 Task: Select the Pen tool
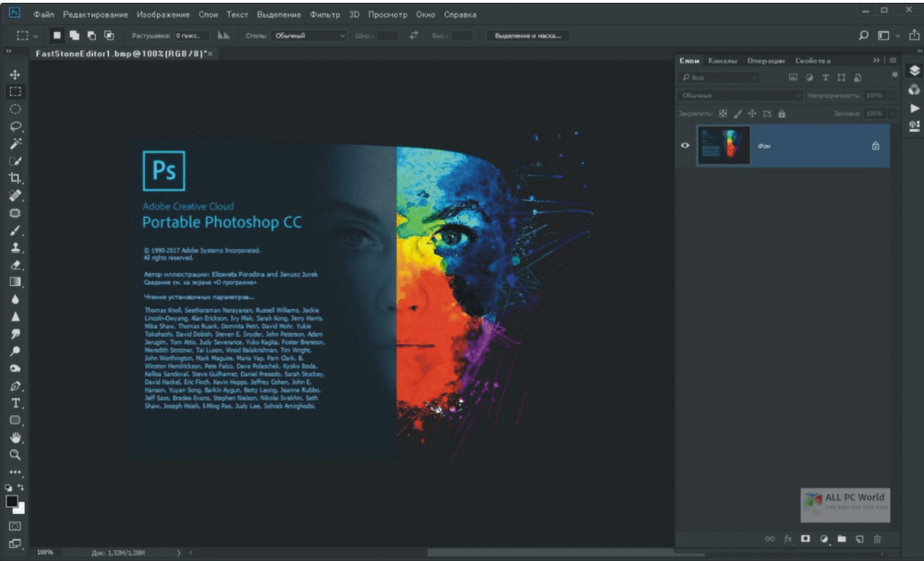[16, 387]
